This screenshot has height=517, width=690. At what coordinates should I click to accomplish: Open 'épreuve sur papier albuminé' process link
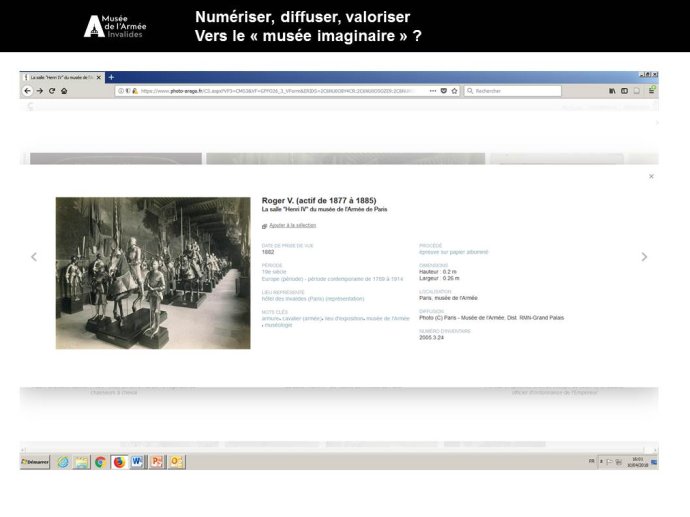click(x=454, y=252)
